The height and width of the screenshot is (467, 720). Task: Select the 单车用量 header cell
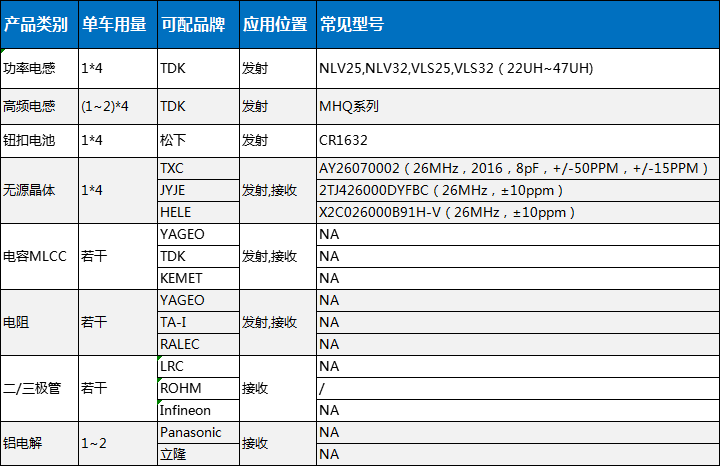pos(118,24)
